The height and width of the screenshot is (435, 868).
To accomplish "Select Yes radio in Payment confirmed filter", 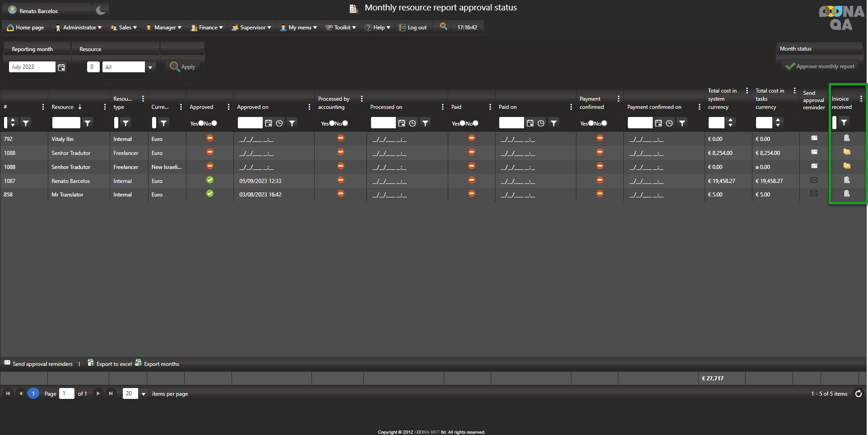I will [x=591, y=123].
